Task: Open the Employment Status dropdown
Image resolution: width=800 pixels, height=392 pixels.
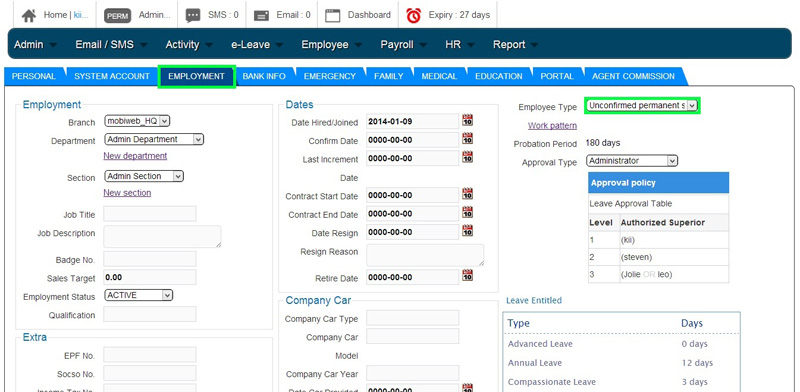Action: coord(138,295)
